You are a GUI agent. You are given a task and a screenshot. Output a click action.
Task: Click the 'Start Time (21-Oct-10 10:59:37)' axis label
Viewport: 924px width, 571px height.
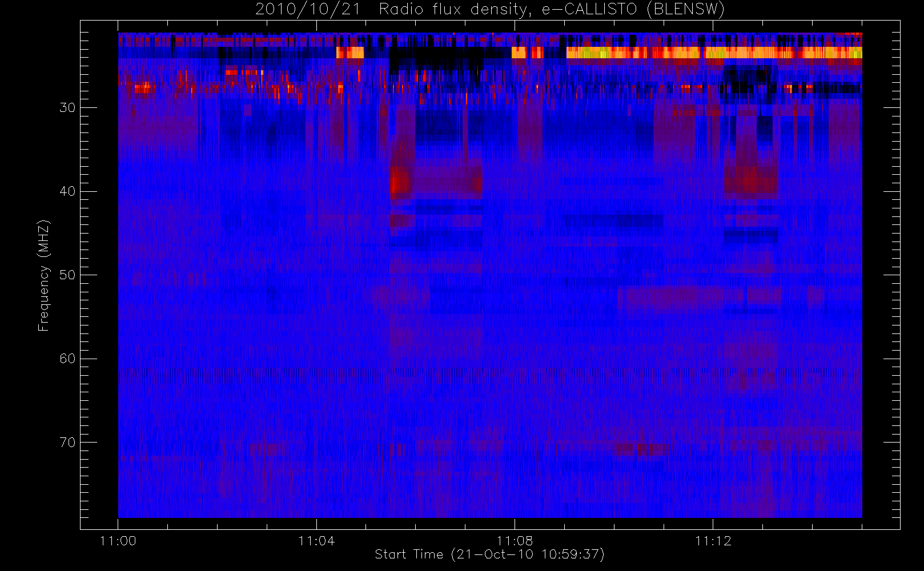pos(489,554)
